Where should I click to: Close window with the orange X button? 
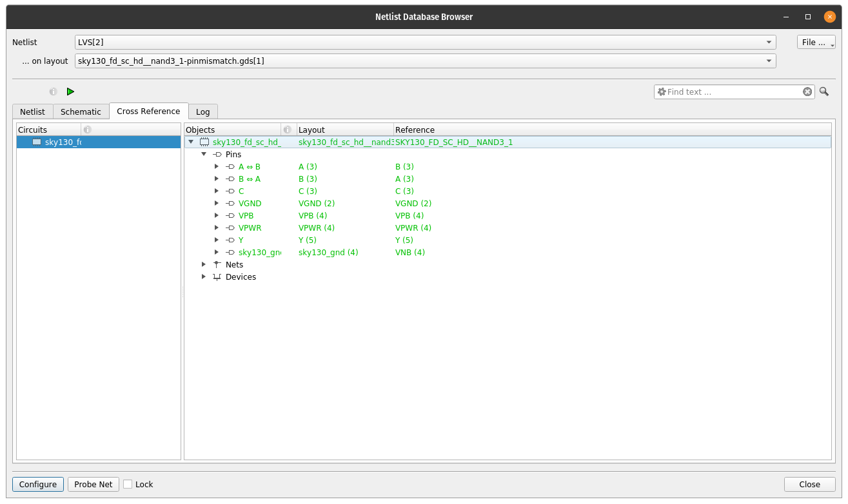point(830,17)
